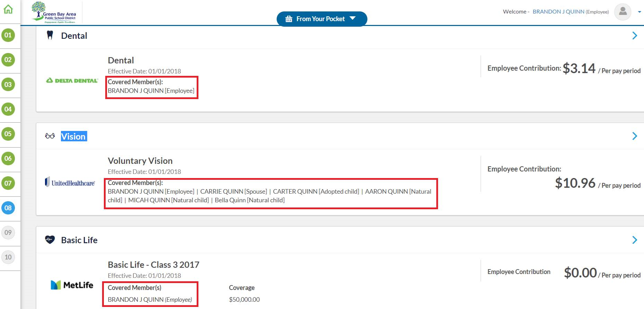
Task: Click the green home icon
Action: tap(8, 9)
